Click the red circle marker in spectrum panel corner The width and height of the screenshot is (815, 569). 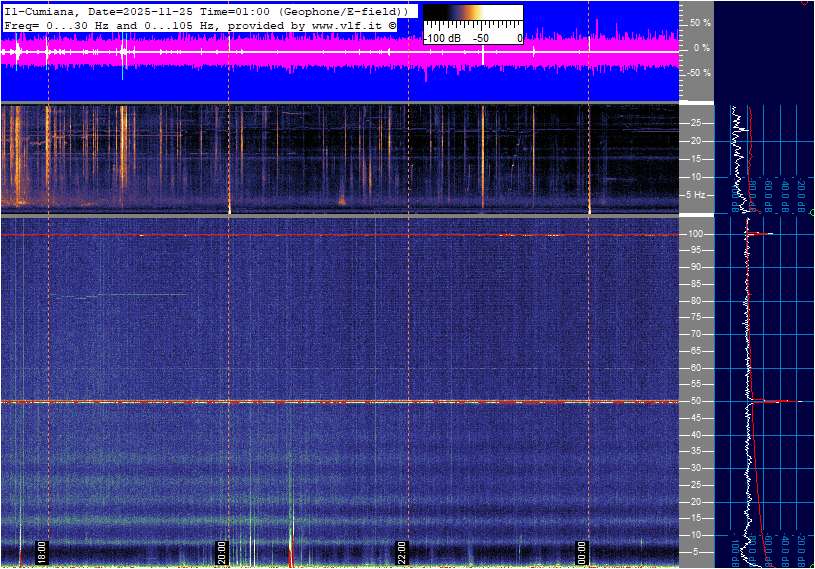[806, 2]
